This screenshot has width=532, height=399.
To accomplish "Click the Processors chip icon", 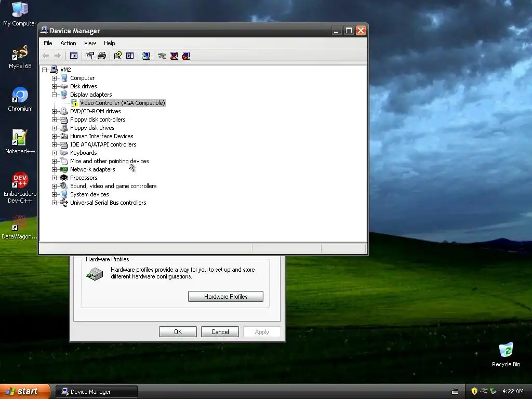I will (x=64, y=178).
